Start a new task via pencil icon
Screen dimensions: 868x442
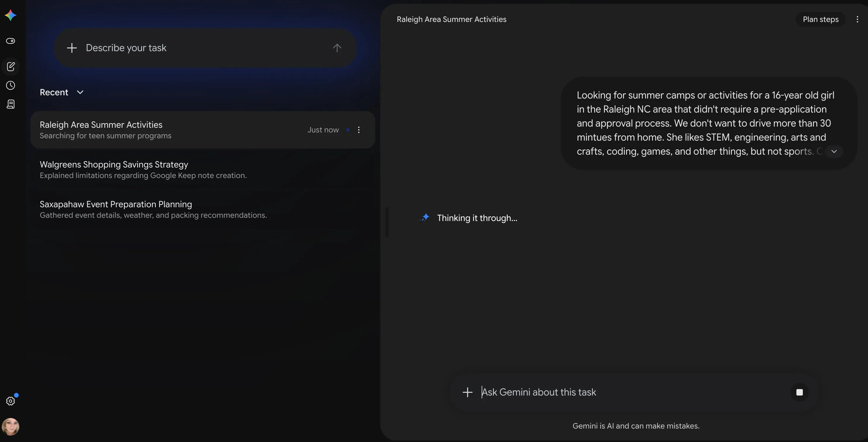tap(11, 66)
